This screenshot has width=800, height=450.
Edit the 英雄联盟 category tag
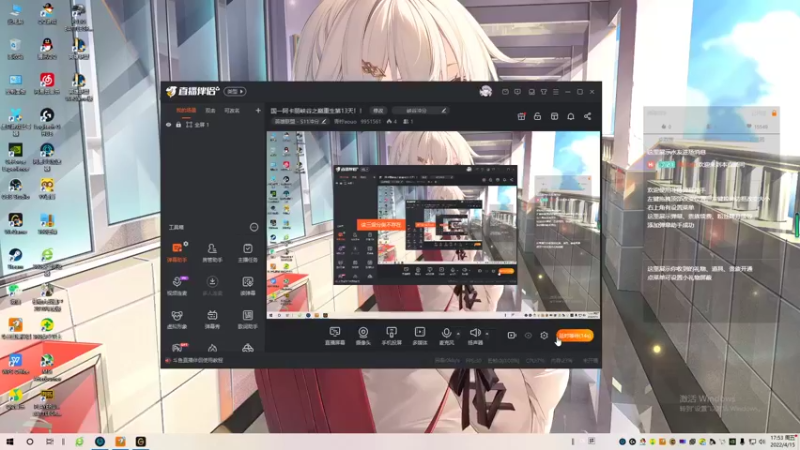tap(300, 121)
